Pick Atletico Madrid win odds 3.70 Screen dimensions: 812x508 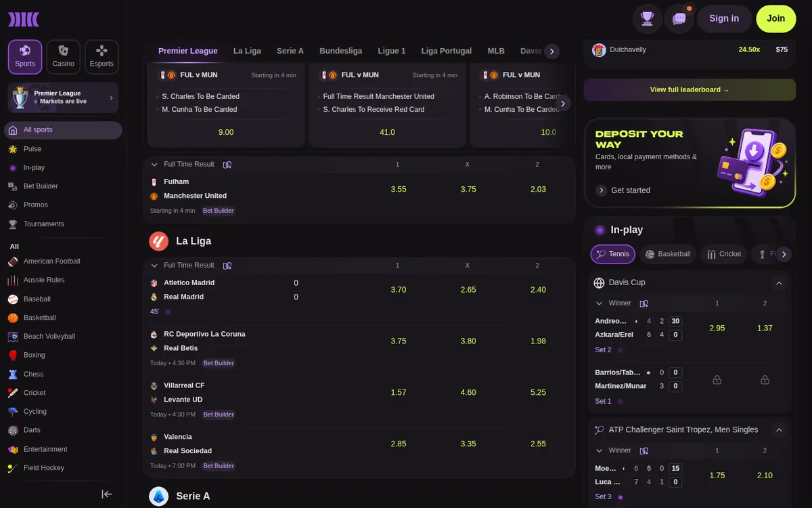pyautogui.click(x=399, y=290)
